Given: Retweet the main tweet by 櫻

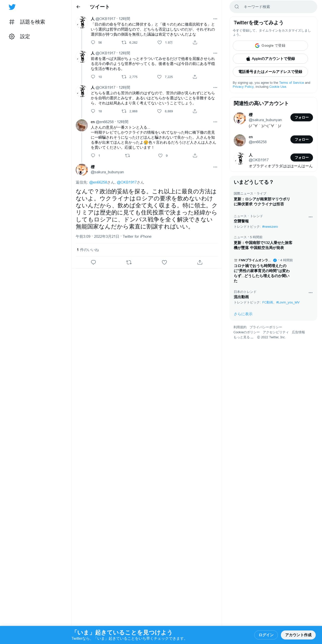Looking at the screenshot, I should [129, 262].
